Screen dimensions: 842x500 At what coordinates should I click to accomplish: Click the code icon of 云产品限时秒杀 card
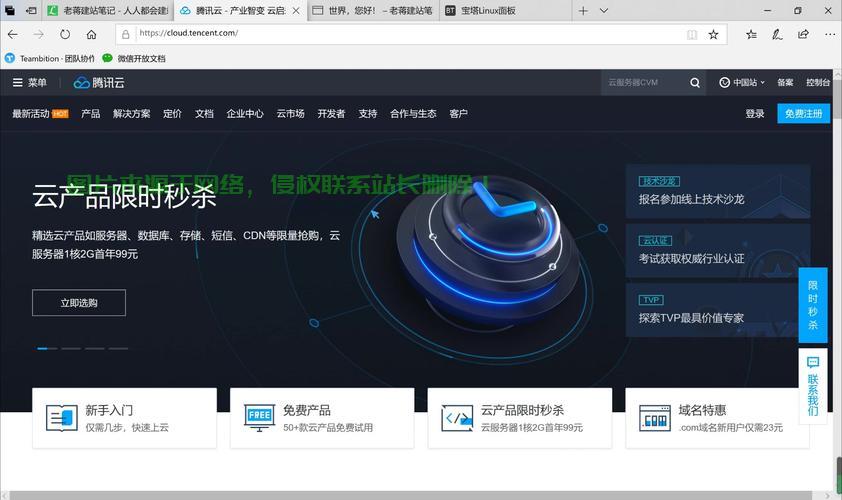[457, 418]
